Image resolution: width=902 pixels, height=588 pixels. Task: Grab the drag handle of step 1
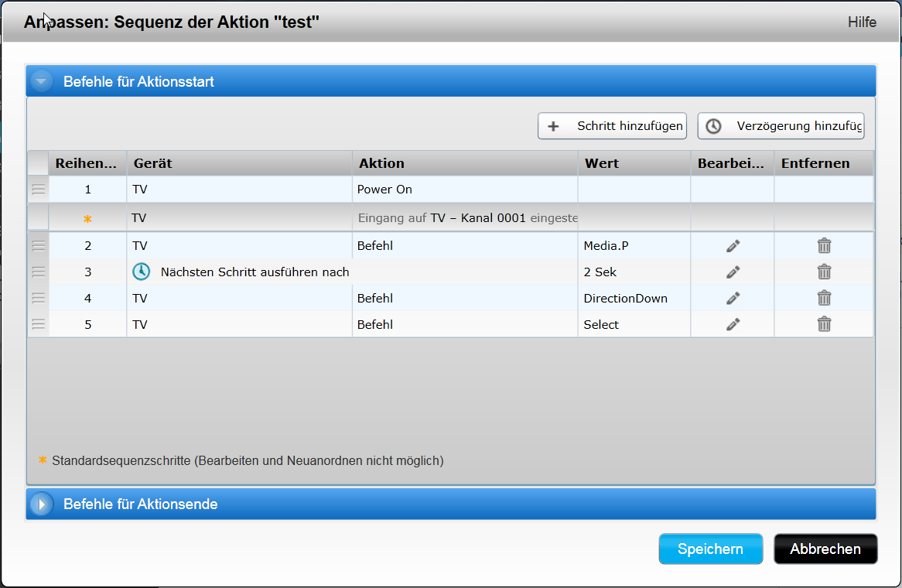coord(39,190)
